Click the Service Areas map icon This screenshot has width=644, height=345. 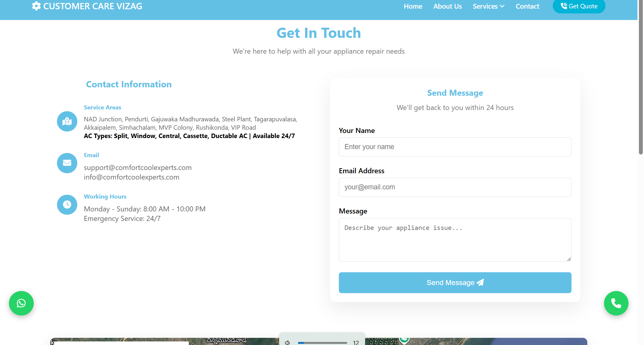pos(67,121)
